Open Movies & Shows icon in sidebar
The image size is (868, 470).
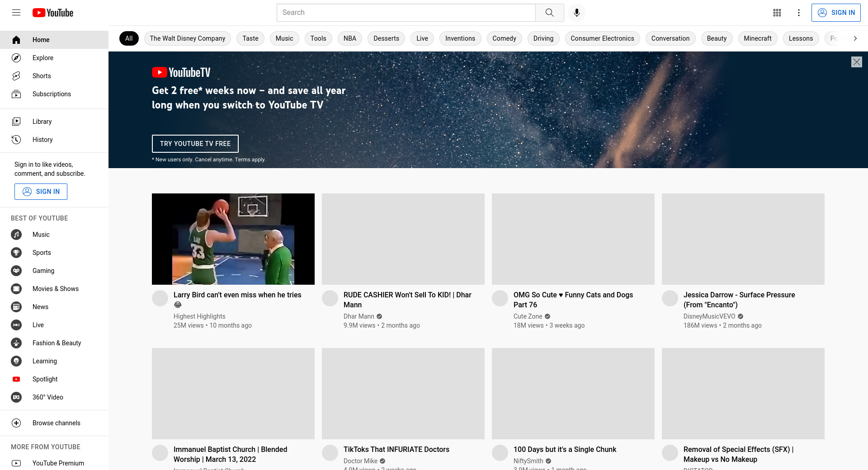tap(16, 289)
